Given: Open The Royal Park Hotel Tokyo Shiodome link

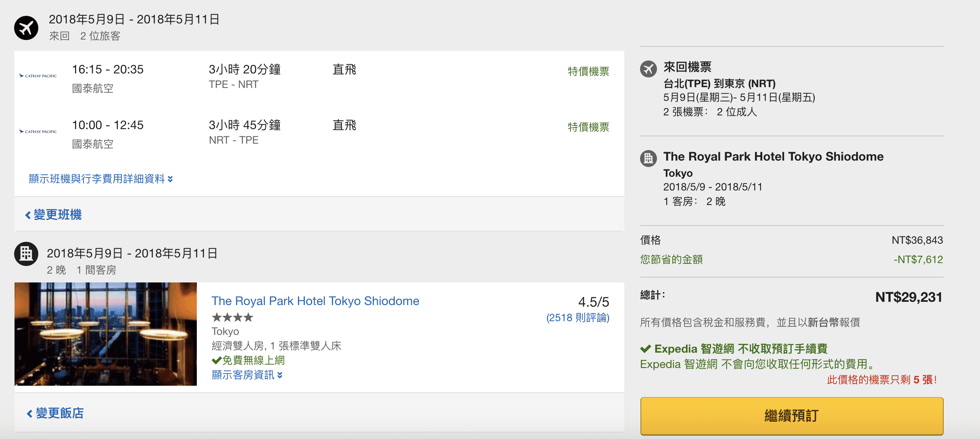Looking at the screenshot, I should [x=315, y=301].
